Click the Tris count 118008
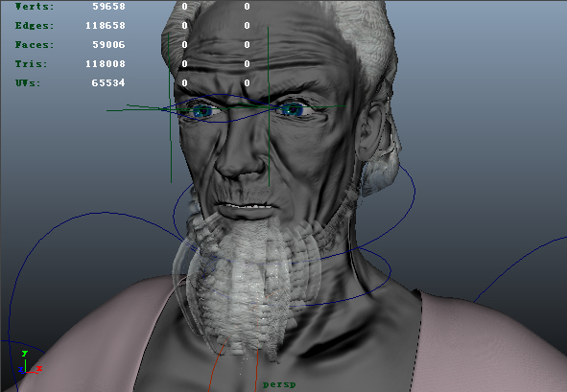The width and height of the screenshot is (567, 392). point(106,64)
